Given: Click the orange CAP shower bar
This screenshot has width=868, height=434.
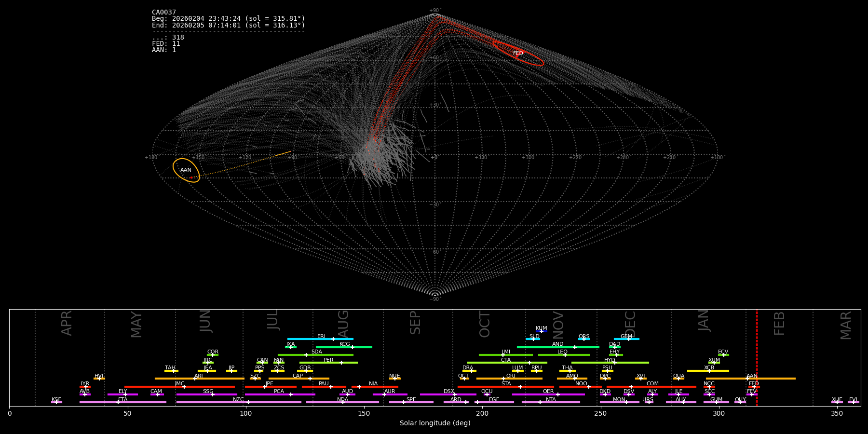Looking at the screenshot, I should (x=299, y=379).
